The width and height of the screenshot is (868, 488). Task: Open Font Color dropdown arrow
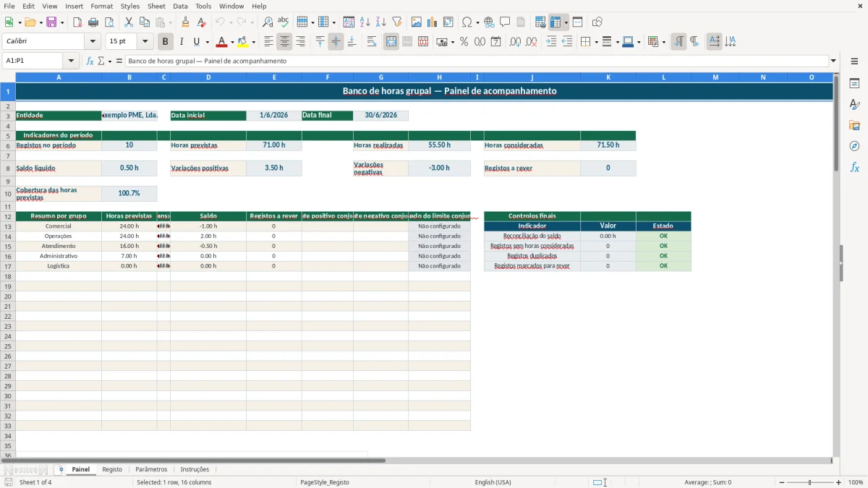click(231, 42)
